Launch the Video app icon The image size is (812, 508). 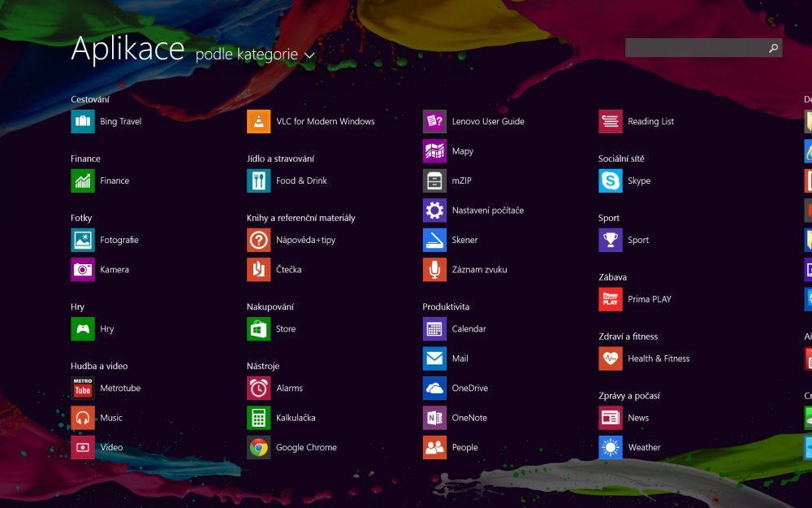[83, 447]
